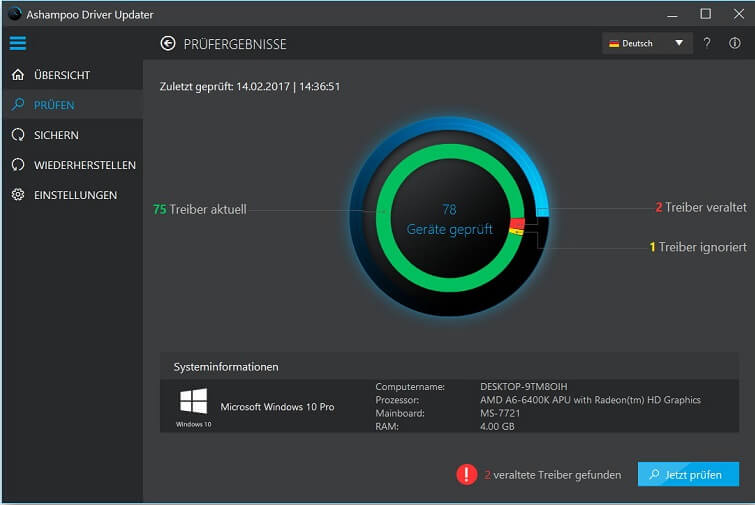Screen dimensions: 755x505
Task: Click the Ashampoo Driver Updater app logo
Action: pos(15,14)
